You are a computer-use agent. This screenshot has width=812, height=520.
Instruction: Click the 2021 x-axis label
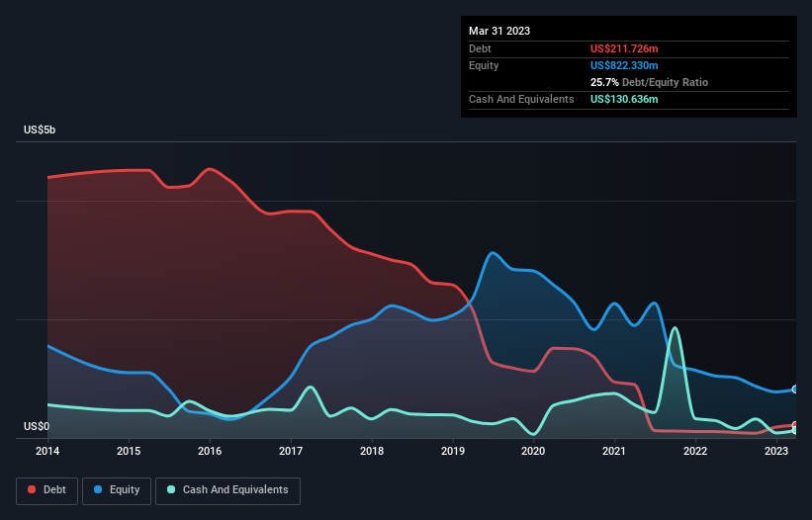point(614,451)
